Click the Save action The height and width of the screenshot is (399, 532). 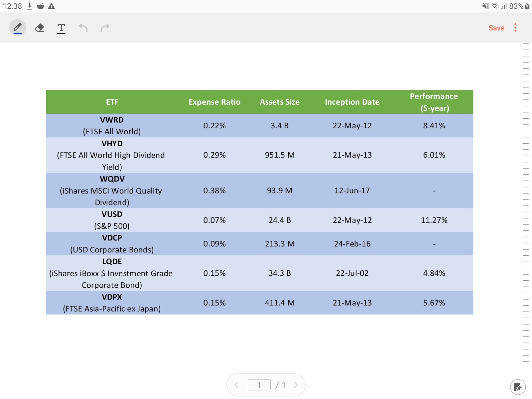496,28
